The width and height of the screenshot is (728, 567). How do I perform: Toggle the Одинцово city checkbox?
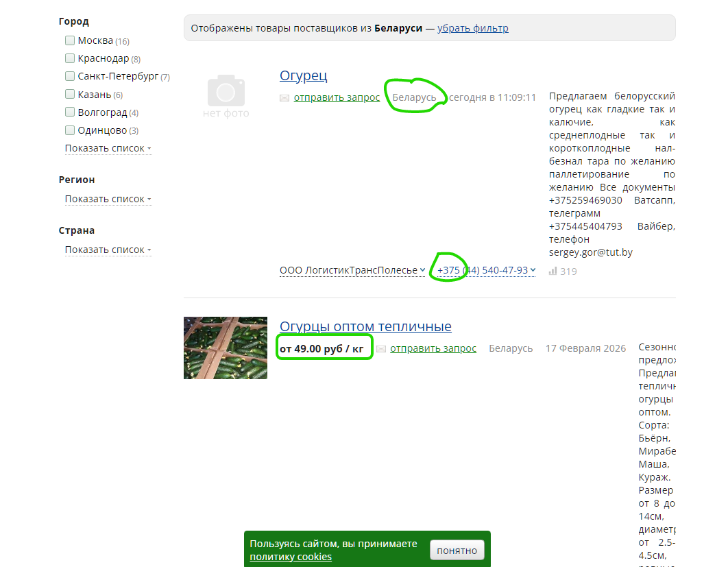(x=70, y=130)
